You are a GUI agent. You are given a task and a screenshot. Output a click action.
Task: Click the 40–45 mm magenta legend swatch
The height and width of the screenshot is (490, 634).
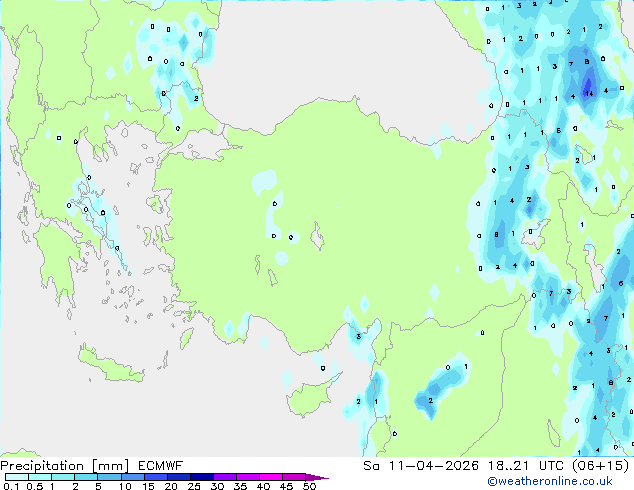pos(271,477)
